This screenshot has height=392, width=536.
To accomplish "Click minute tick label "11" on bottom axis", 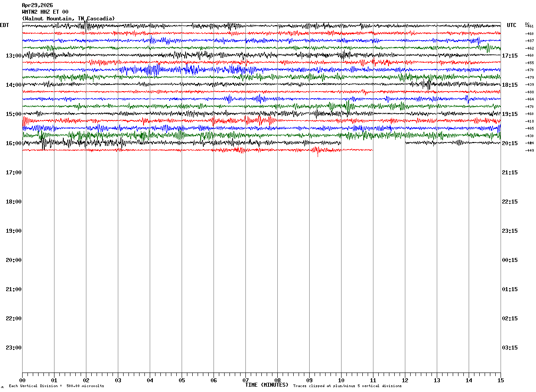I will click(373, 380).
